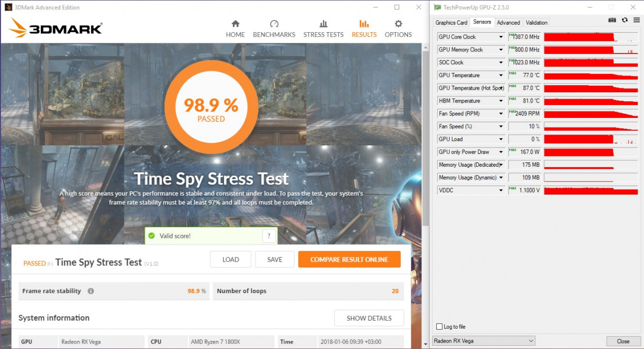
Task: Click COMPARE RESULT ONLINE
Action: point(349,259)
